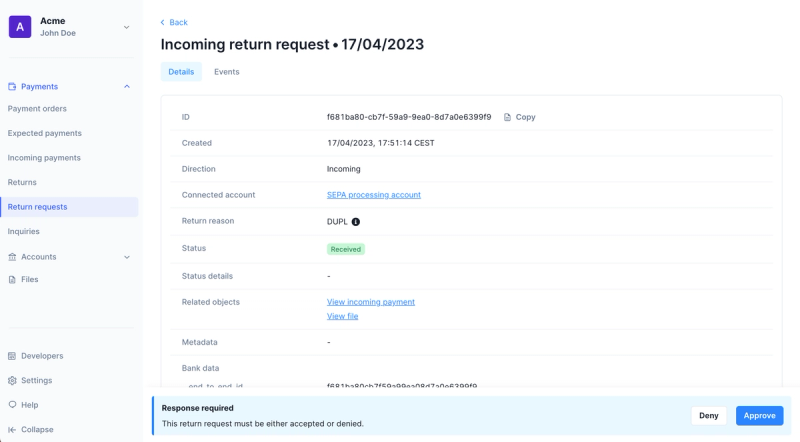Open Inquiries section
The width and height of the screenshot is (800, 442).
pyautogui.click(x=23, y=231)
